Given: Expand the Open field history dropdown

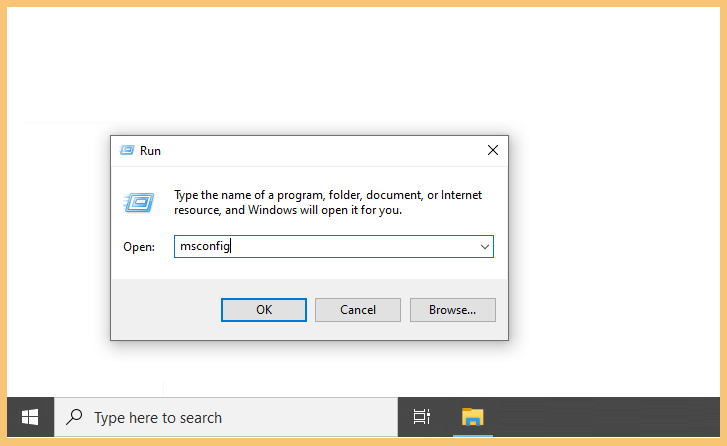Looking at the screenshot, I should click(x=485, y=247).
